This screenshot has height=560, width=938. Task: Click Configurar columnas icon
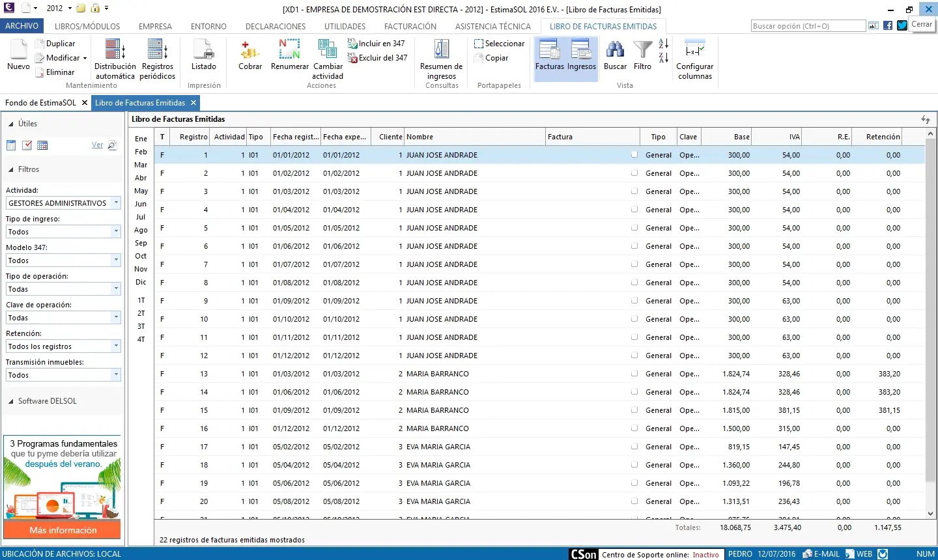coord(694,51)
